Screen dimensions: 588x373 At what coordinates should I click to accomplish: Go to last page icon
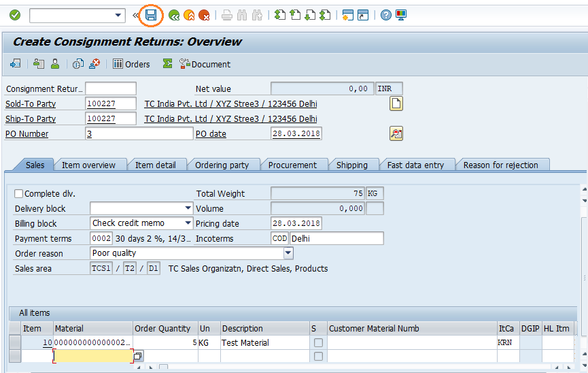click(325, 15)
